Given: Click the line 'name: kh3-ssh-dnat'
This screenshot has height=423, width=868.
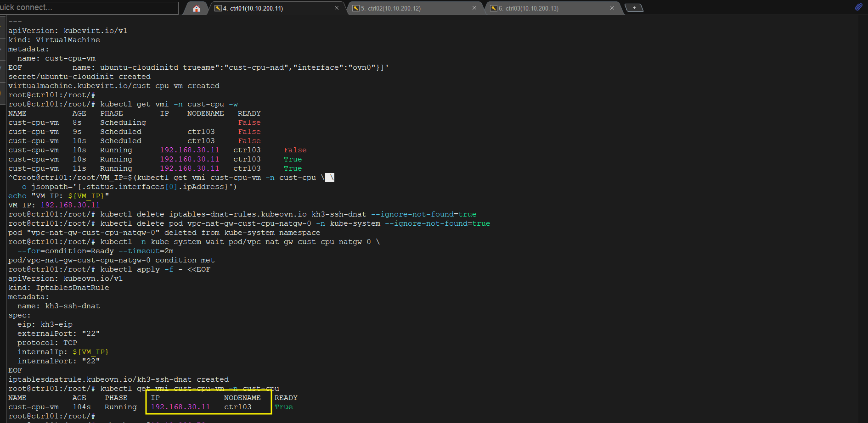Looking at the screenshot, I should coord(59,306).
